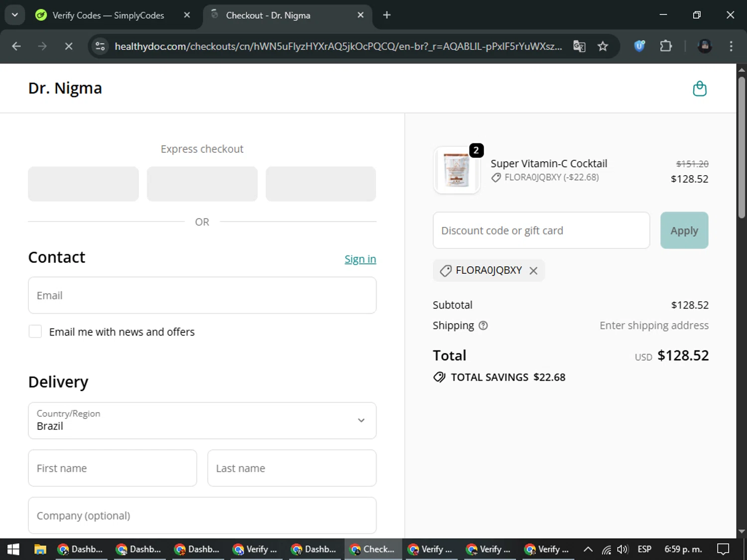Open the Bitwarden shield extension icon
The height and width of the screenshot is (560, 747).
pyautogui.click(x=639, y=46)
